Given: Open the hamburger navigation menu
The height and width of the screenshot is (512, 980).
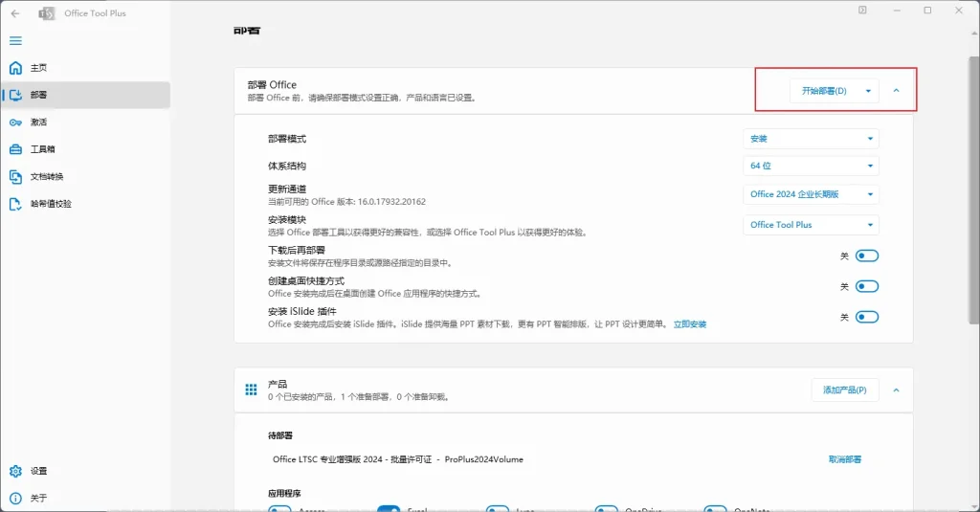Looking at the screenshot, I should click(15, 40).
